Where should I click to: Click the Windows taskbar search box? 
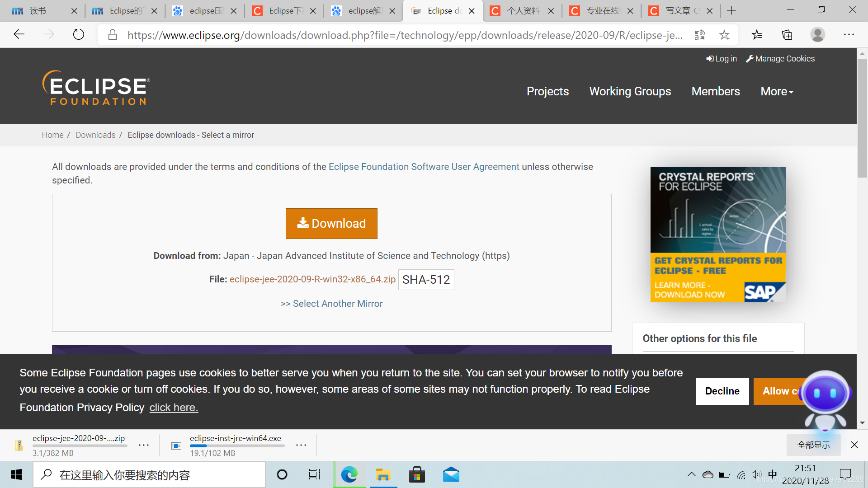click(149, 475)
